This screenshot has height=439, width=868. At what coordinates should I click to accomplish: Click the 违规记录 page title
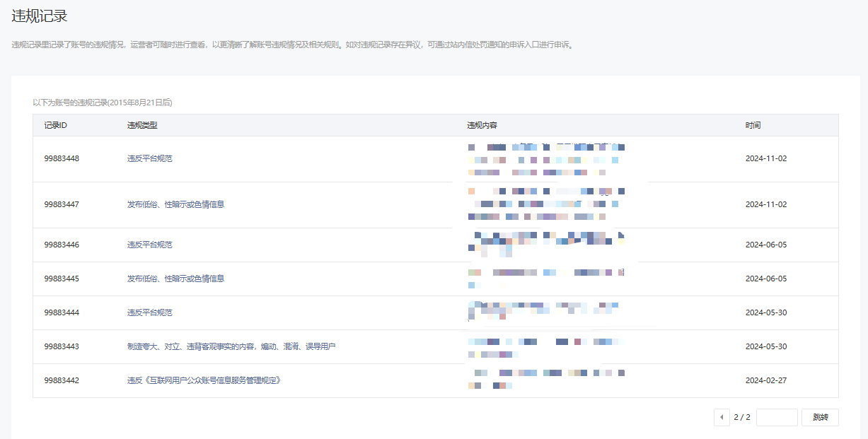coord(40,16)
